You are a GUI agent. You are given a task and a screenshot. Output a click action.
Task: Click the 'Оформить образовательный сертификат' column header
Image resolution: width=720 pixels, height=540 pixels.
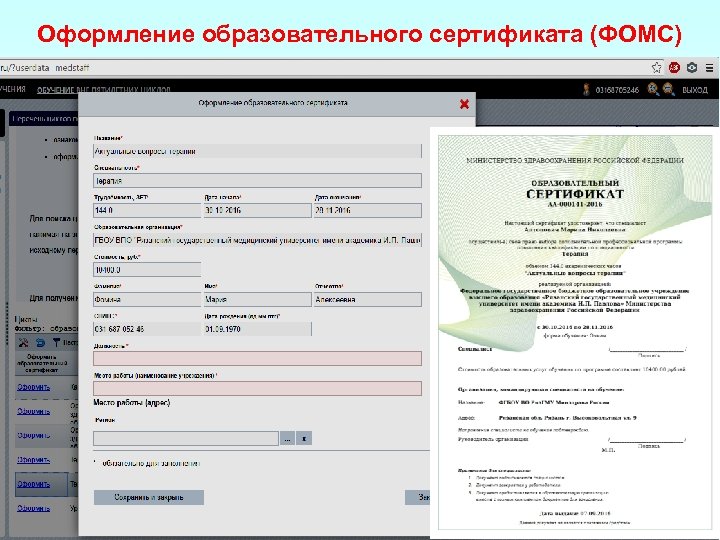(x=41, y=363)
